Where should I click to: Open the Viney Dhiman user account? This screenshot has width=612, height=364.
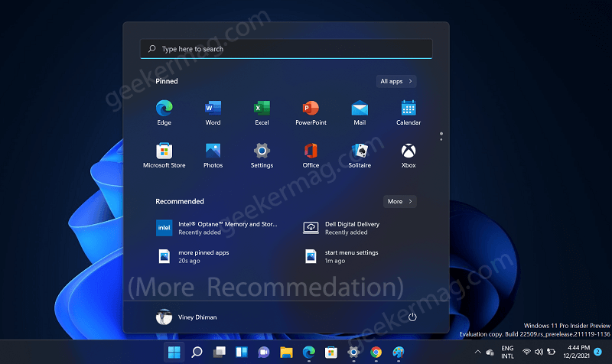[x=187, y=317]
